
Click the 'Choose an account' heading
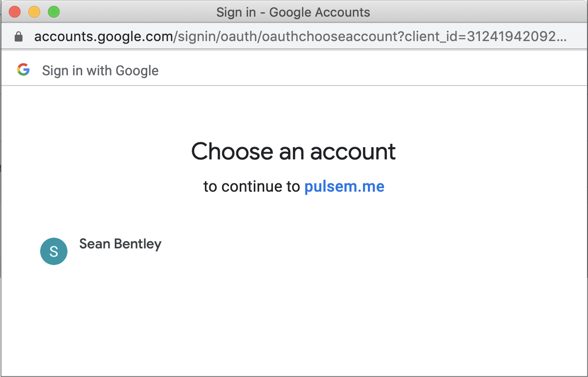pos(294,151)
